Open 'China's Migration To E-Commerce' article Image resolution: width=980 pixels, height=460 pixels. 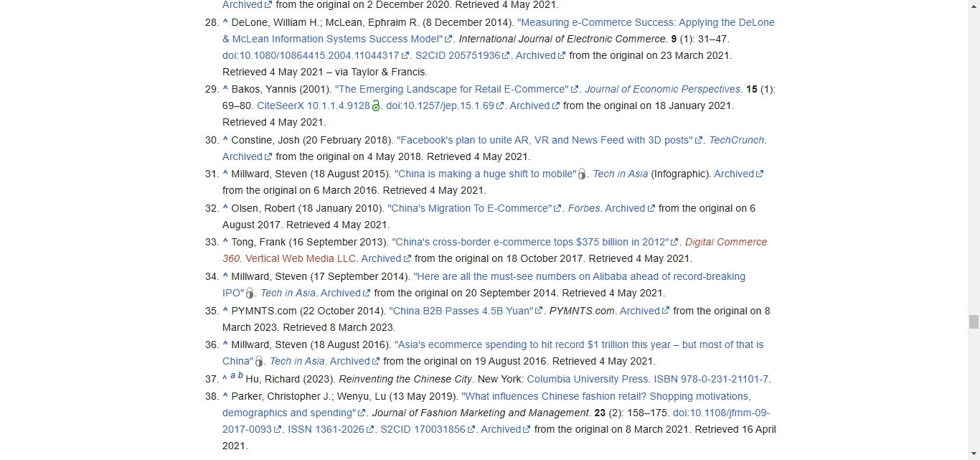[x=475, y=208]
